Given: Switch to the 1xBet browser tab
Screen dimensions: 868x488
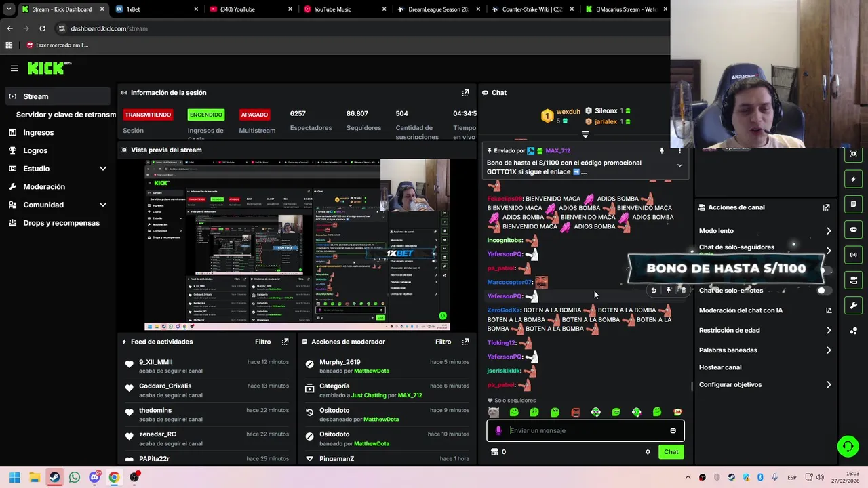Looking at the screenshot, I should [x=155, y=9].
